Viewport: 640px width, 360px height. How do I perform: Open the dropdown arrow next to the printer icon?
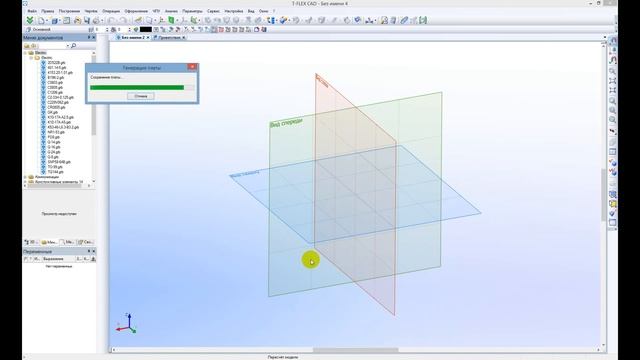click(x=102, y=20)
